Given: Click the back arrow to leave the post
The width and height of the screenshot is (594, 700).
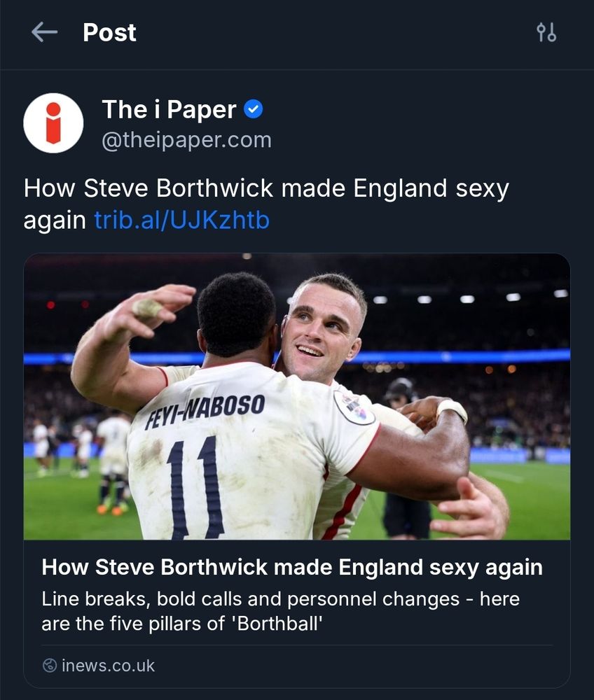Looking at the screenshot, I should [x=43, y=32].
